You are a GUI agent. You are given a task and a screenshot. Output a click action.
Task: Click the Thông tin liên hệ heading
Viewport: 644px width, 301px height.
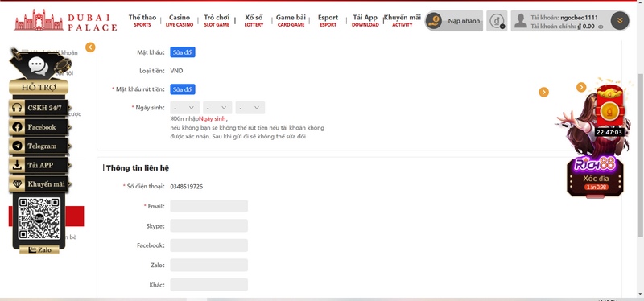(138, 168)
